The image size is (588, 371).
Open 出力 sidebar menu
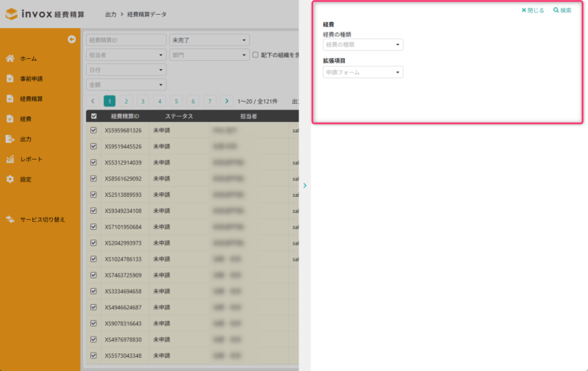26,139
